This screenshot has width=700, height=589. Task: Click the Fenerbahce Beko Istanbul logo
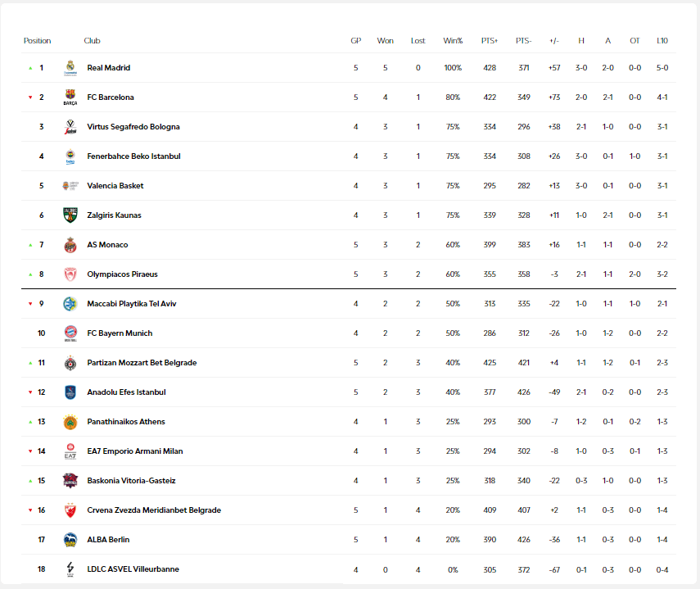(70, 156)
